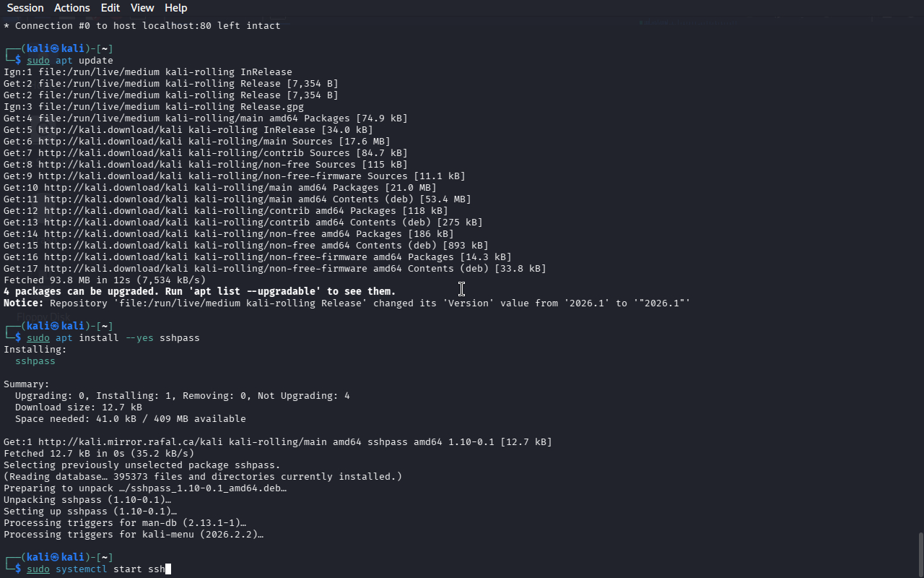Click the 'Summary:' heading
Viewport: 924px width, 578px height.
pyautogui.click(x=27, y=384)
